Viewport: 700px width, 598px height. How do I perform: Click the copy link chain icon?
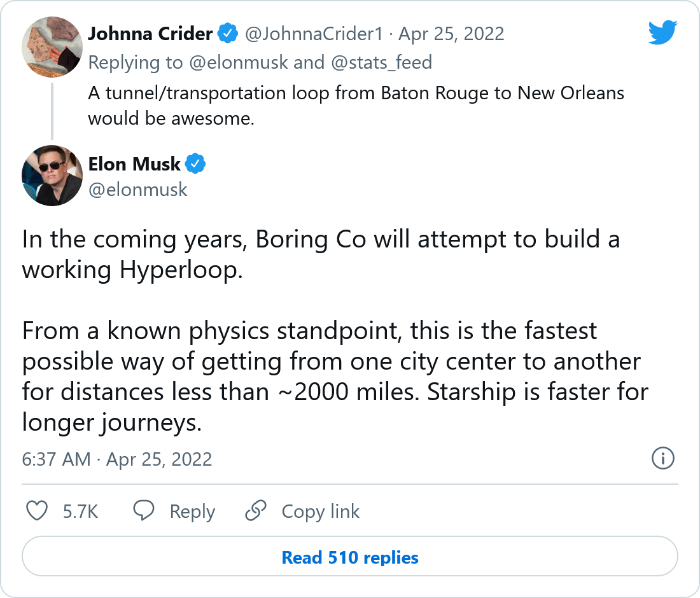256,511
